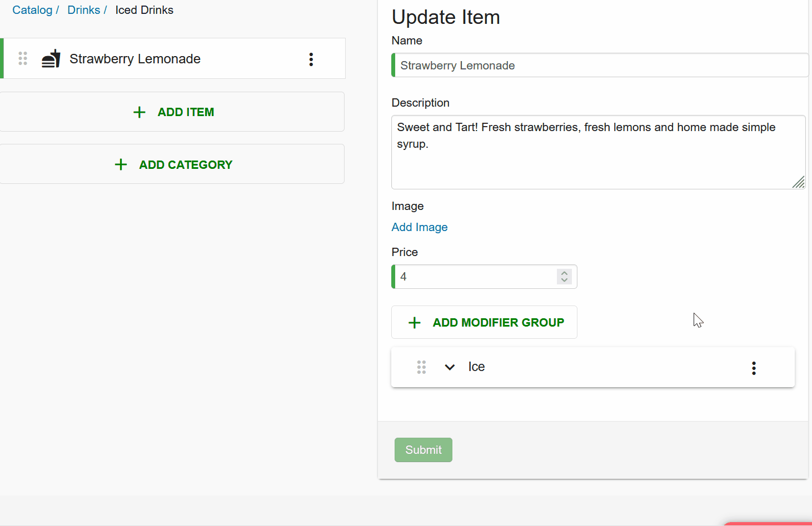Image resolution: width=812 pixels, height=526 pixels.
Task: Open Strawberry Lemonade three-dot options menu
Action: tap(311, 59)
